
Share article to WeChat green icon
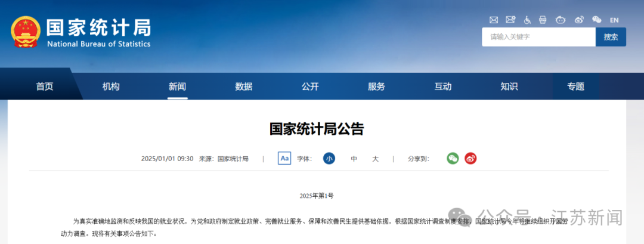[453, 159]
